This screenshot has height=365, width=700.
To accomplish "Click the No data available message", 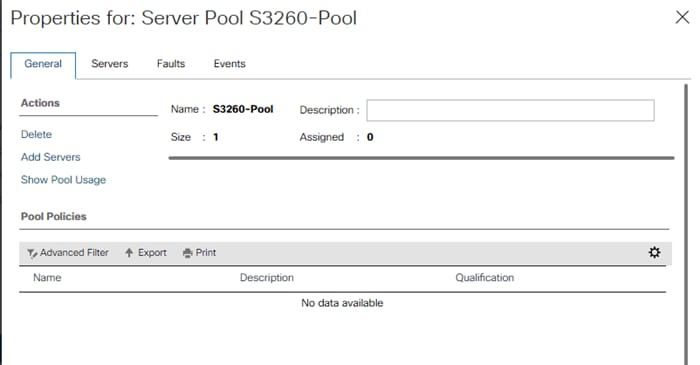I will coord(342,303).
